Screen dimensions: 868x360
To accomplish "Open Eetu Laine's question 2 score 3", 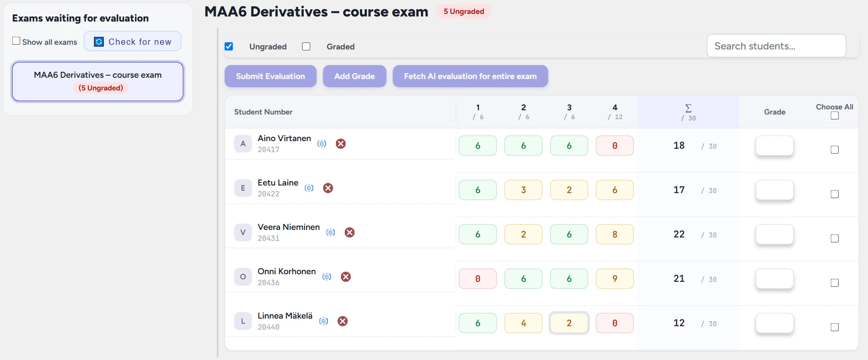I will 523,190.
